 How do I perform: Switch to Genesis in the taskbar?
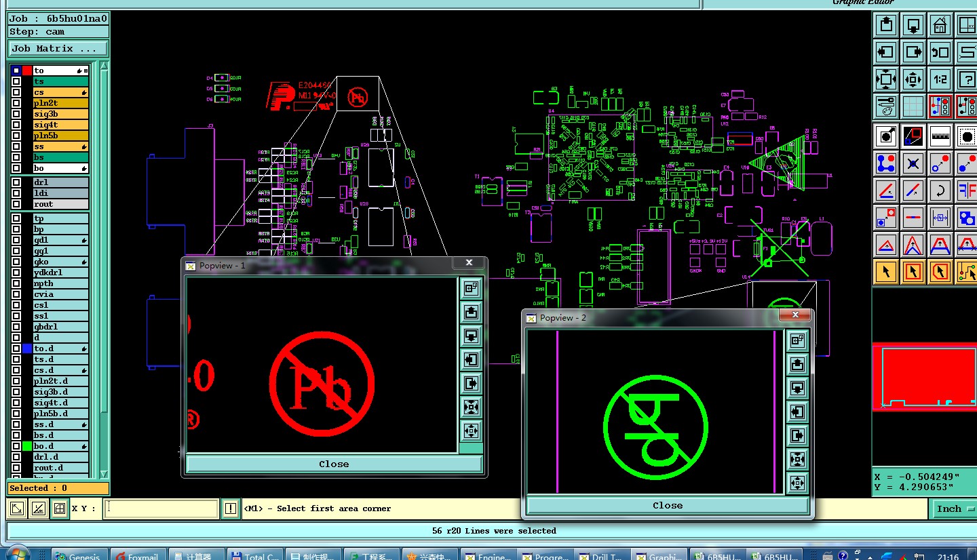79,555
